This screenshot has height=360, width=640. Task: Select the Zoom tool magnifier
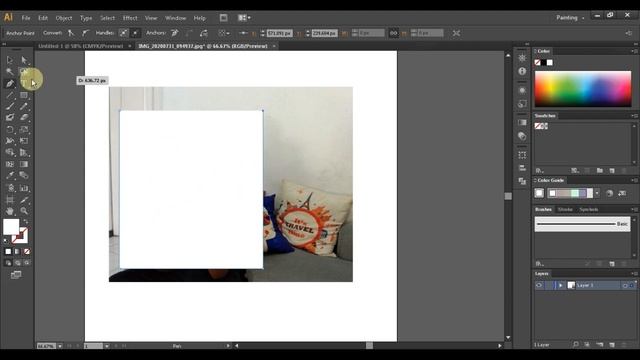point(24,211)
